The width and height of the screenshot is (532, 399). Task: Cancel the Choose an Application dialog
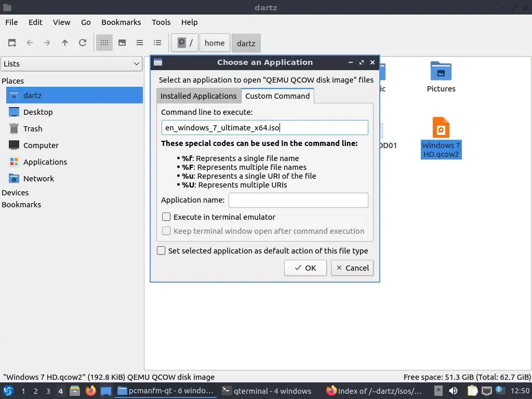click(352, 268)
